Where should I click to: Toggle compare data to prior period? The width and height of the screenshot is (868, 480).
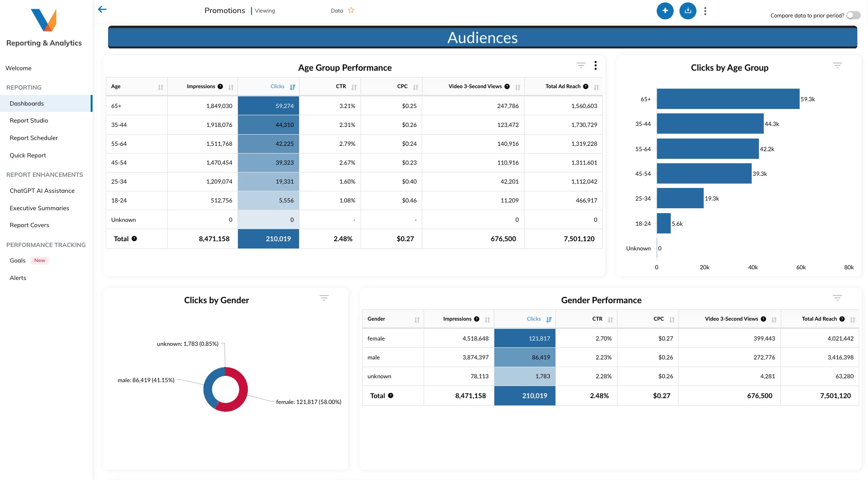(x=853, y=15)
